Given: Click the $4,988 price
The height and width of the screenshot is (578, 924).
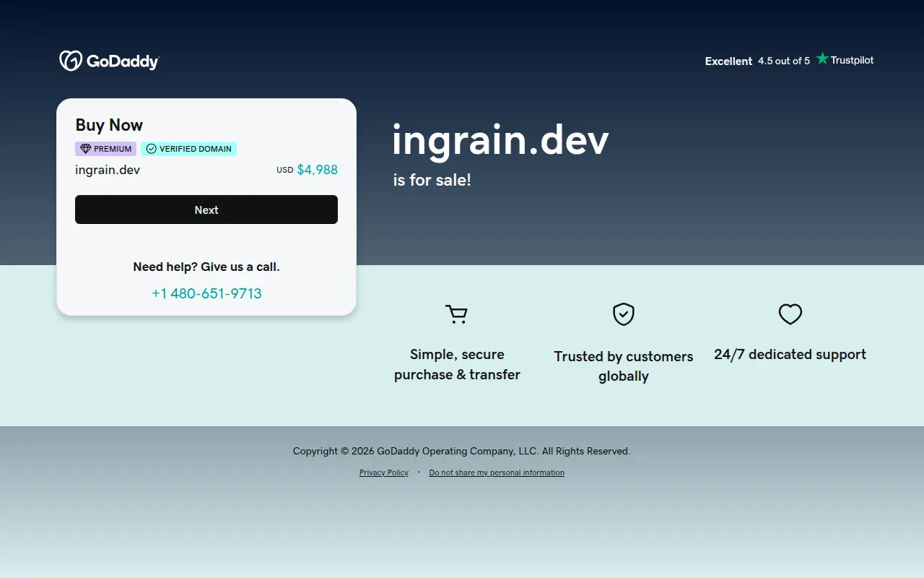Looking at the screenshot, I should (318, 170).
